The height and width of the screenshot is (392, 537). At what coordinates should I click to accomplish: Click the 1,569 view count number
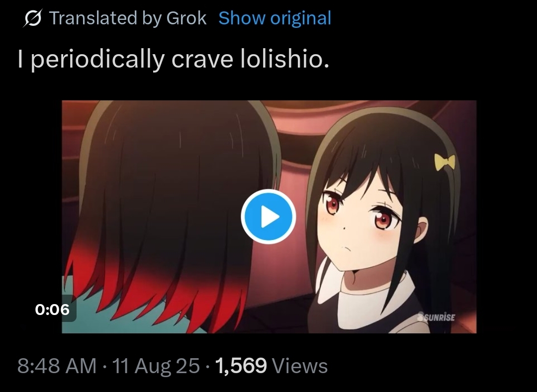click(x=241, y=366)
